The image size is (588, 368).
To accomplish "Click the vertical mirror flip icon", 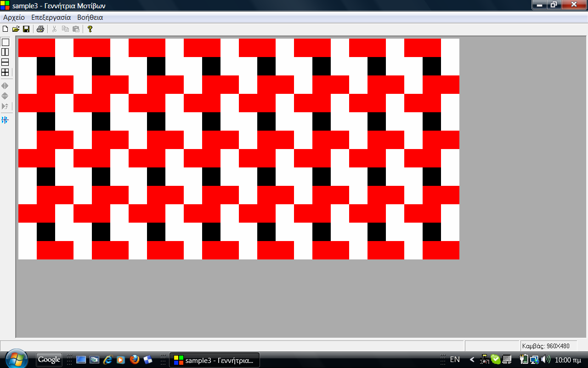I will (5, 96).
